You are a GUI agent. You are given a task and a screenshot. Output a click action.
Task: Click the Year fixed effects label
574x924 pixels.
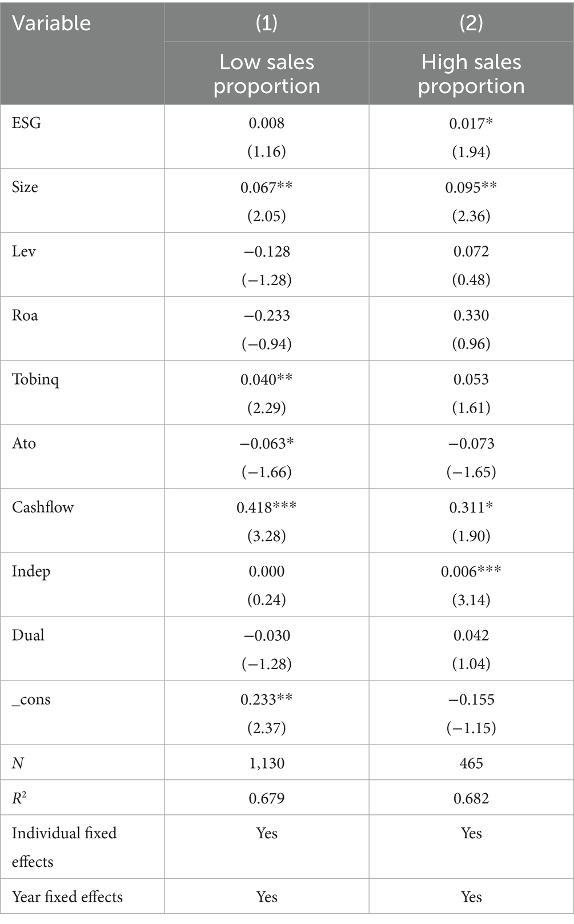67,897
